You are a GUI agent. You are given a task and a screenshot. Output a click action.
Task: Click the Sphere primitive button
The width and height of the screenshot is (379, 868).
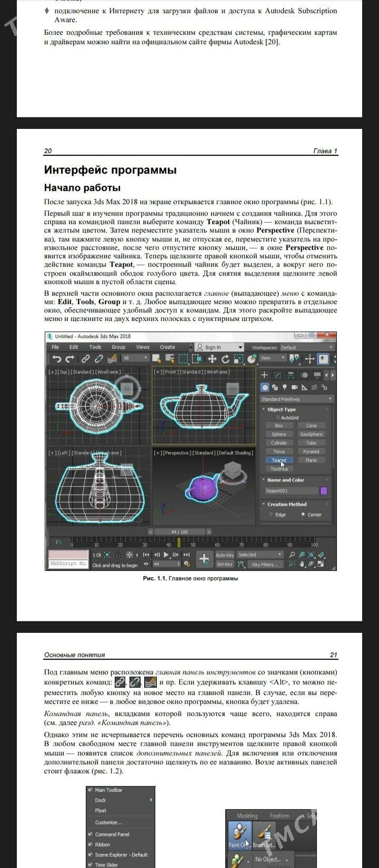[x=279, y=435]
